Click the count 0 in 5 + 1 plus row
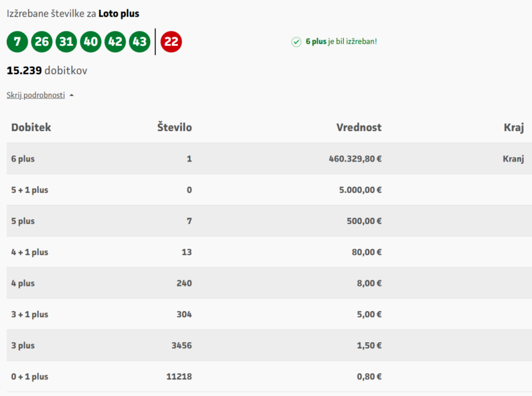This screenshot has height=396, width=532. 190,190
